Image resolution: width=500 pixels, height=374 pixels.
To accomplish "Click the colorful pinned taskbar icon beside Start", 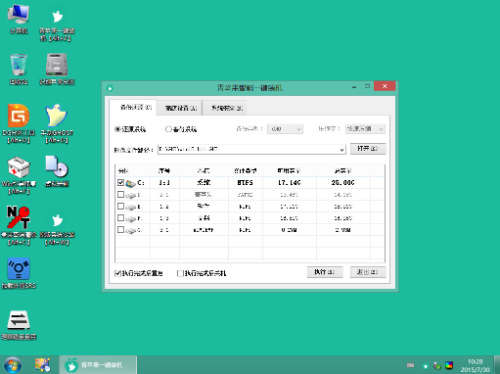I will click(43, 365).
